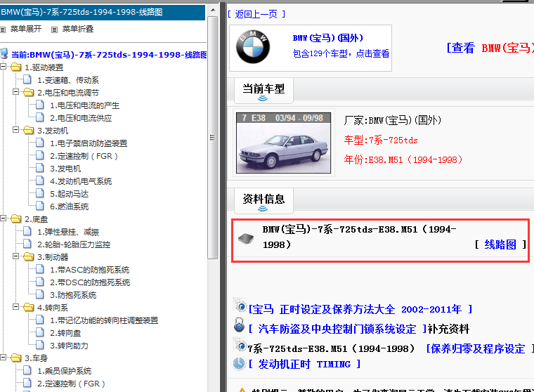Click the BMW roundel logo
Screen dimensions: 534x392
253,47
